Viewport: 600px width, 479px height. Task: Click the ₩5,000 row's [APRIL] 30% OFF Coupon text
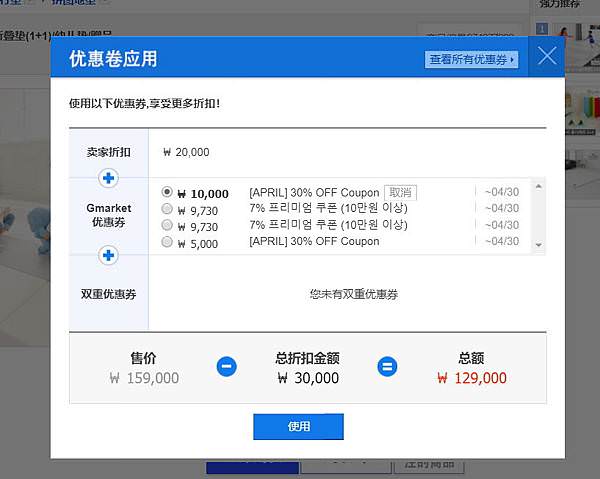click(x=314, y=241)
